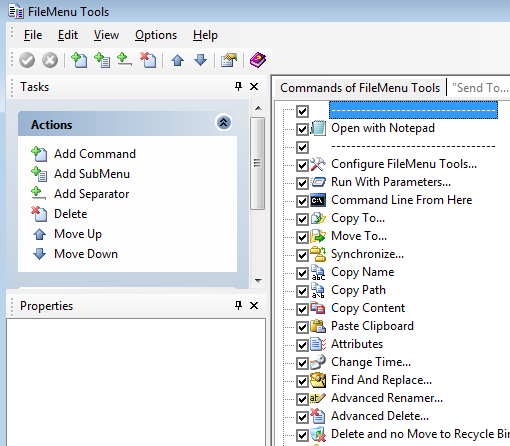510x446 pixels.
Task: Open the Help menu
Action: [x=205, y=35]
